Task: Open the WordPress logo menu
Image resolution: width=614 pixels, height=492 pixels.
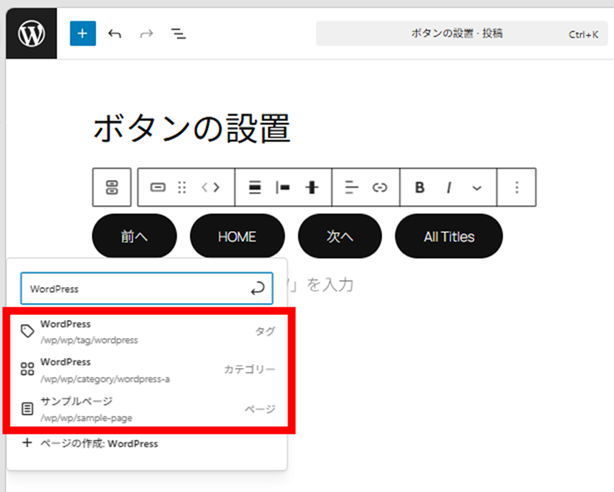Action: (31, 33)
